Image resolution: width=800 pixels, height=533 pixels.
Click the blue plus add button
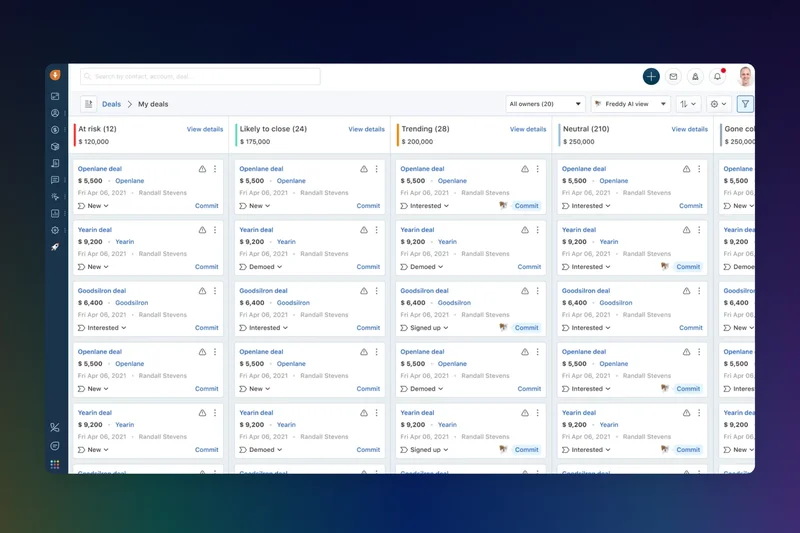click(651, 76)
